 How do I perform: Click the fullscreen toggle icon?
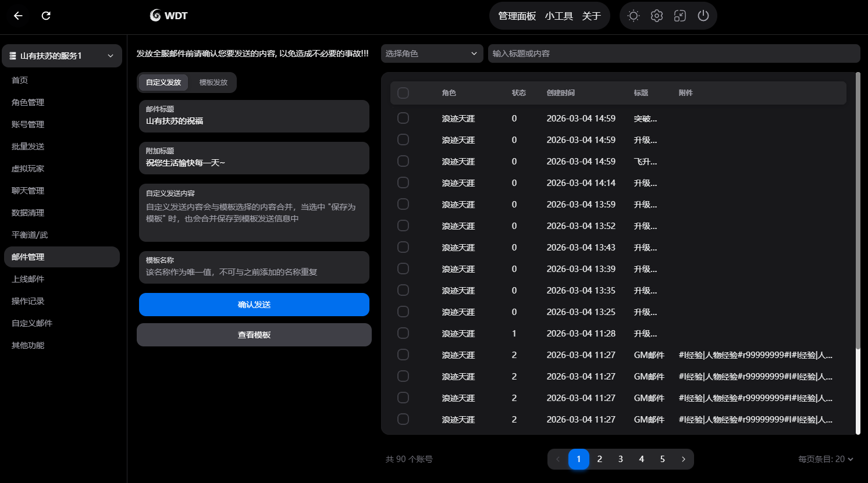[680, 16]
